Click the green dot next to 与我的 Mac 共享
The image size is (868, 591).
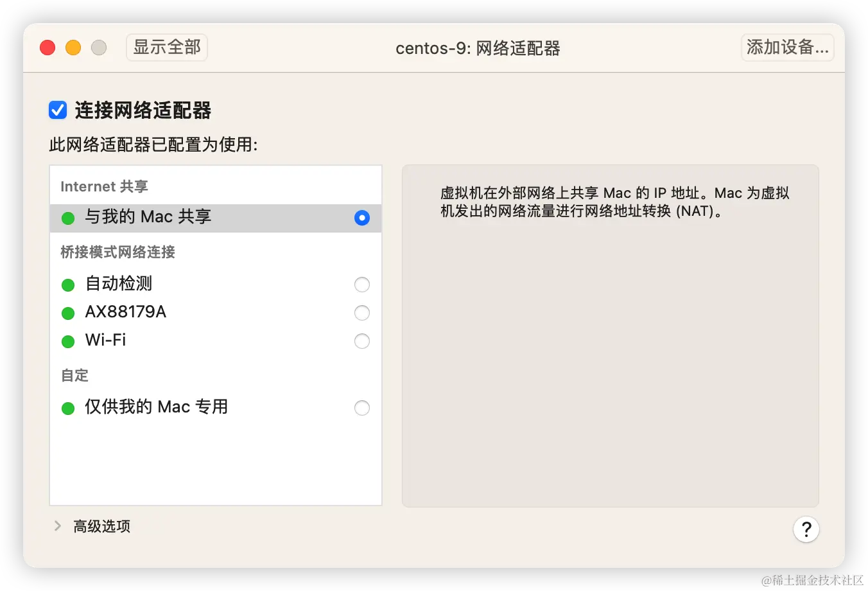68,218
